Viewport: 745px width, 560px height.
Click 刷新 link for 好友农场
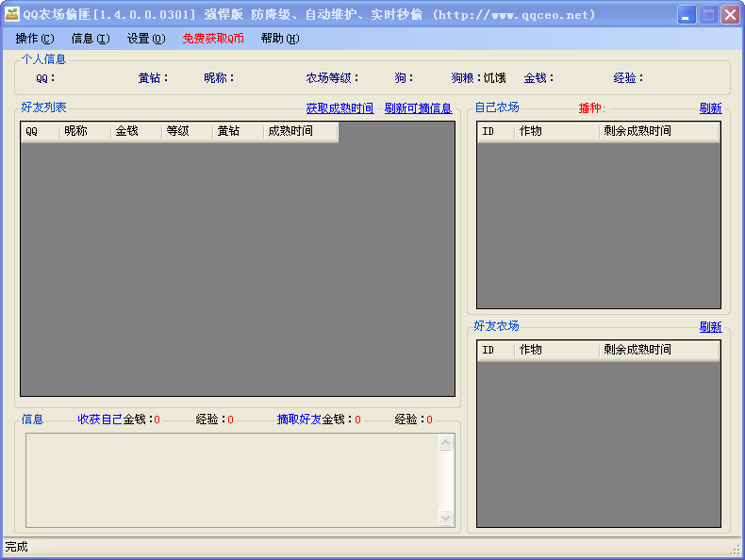710,327
